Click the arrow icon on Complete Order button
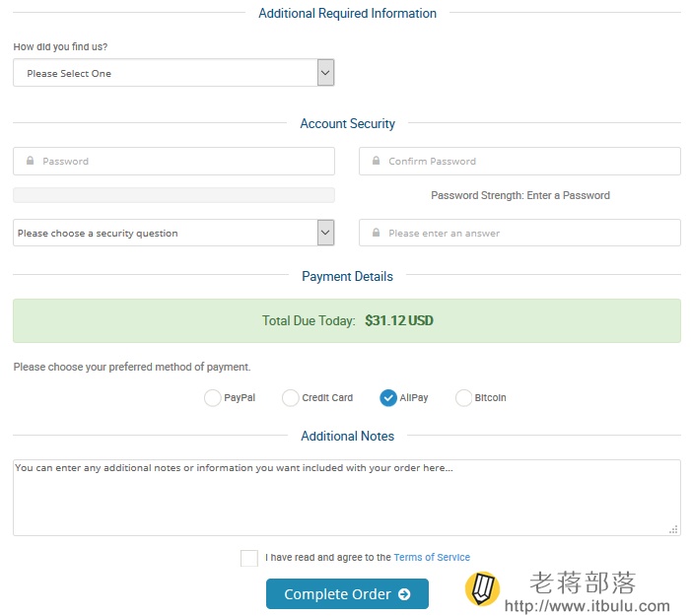 (x=404, y=594)
